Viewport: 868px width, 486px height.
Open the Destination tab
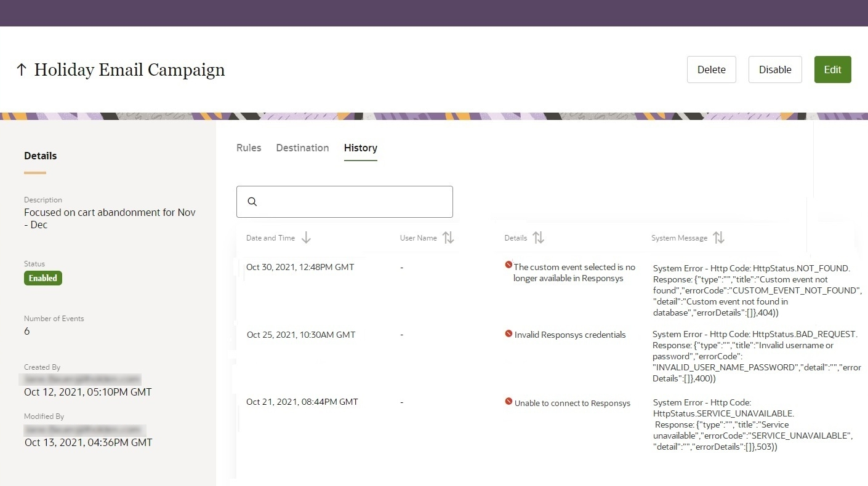click(302, 148)
